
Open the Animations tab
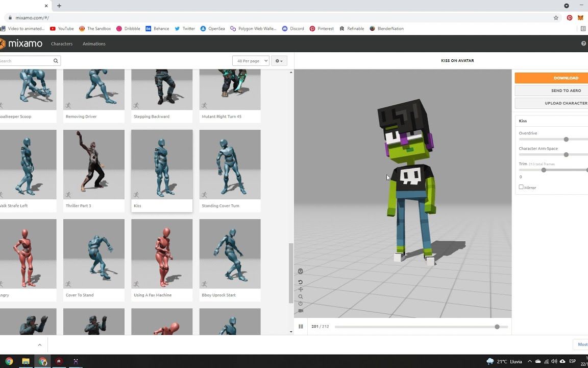click(x=94, y=43)
